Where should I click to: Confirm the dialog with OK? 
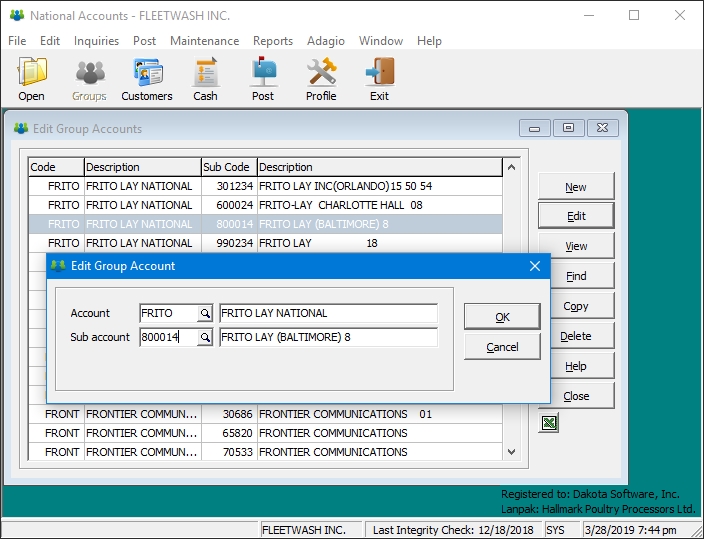coord(502,317)
